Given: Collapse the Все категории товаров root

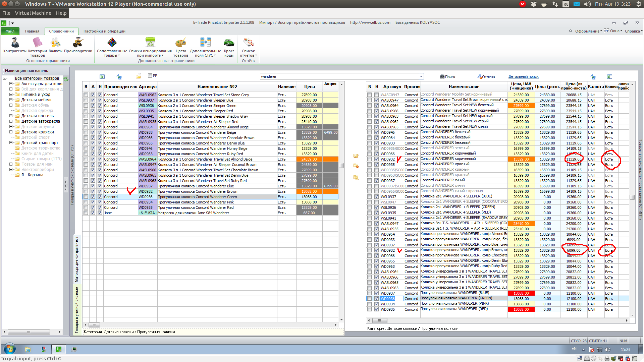Looking at the screenshot, I should pyautogui.click(x=4, y=78).
